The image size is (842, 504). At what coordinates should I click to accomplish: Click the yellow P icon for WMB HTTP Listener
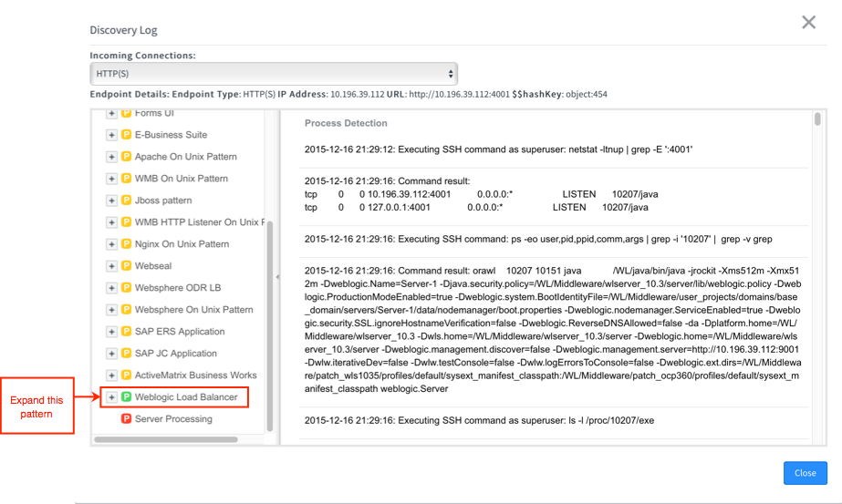point(126,222)
